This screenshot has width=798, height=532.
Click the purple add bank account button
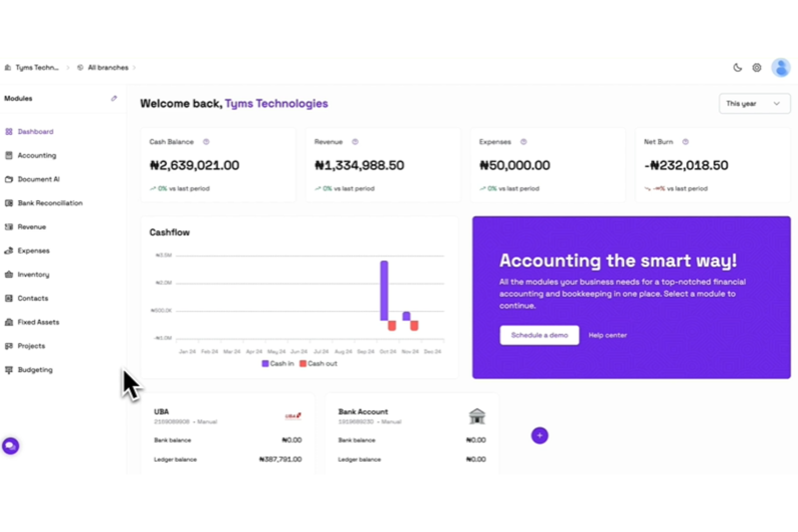540,436
